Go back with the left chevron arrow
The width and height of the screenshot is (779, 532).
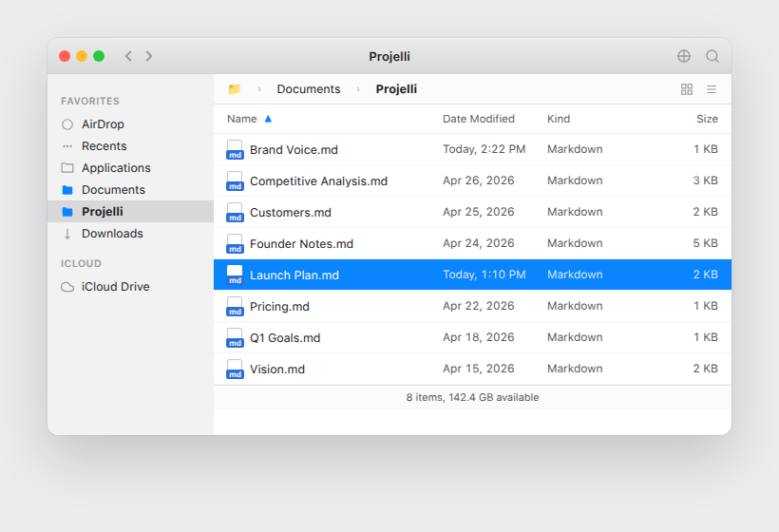[128, 56]
